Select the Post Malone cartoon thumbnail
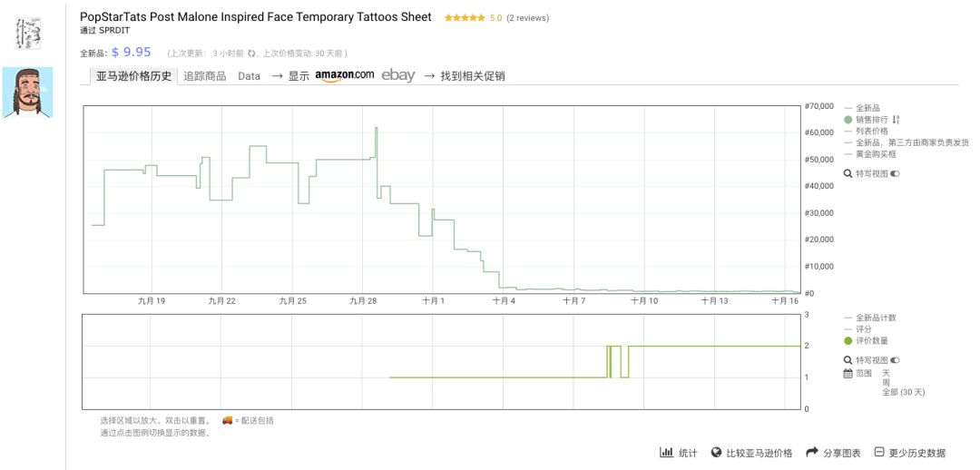The image size is (980, 470). tap(27, 93)
